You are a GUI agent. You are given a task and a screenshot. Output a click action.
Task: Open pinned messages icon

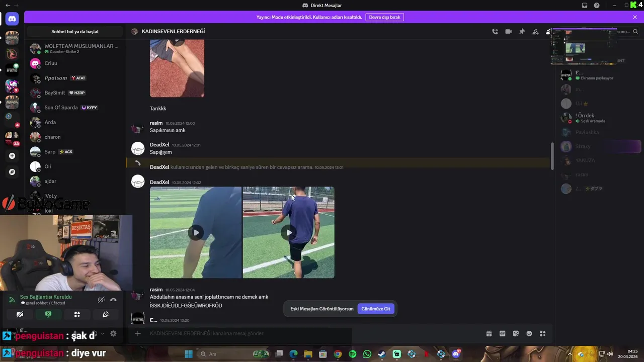click(x=522, y=32)
